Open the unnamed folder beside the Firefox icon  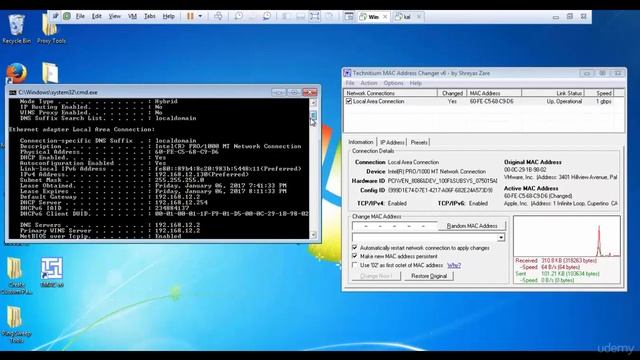[x=50, y=73]
